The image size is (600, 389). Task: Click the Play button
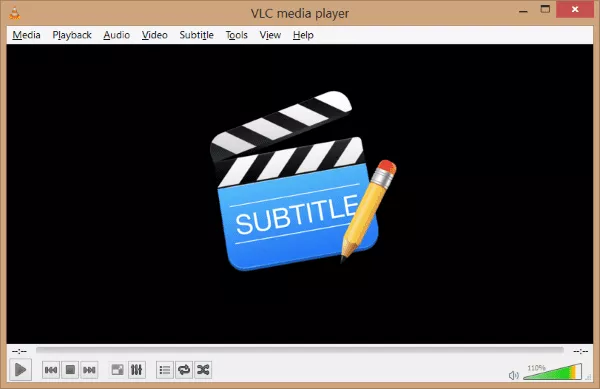point(20,369)
